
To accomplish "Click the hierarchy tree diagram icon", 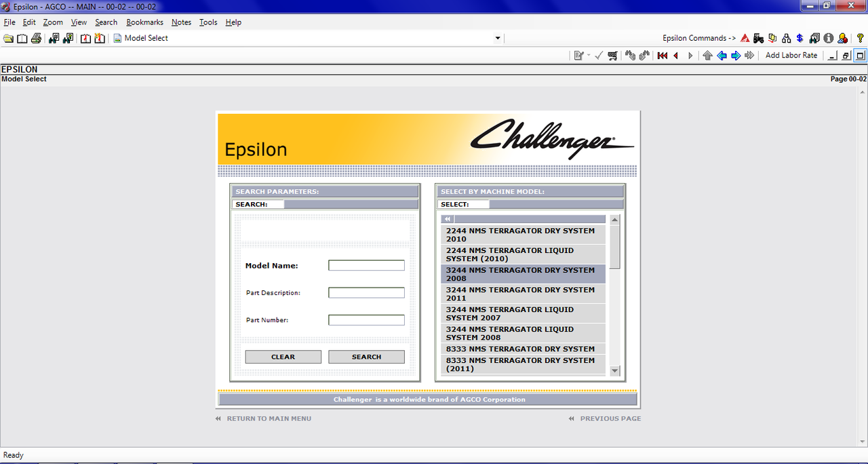I will click(x=787, y=39).
